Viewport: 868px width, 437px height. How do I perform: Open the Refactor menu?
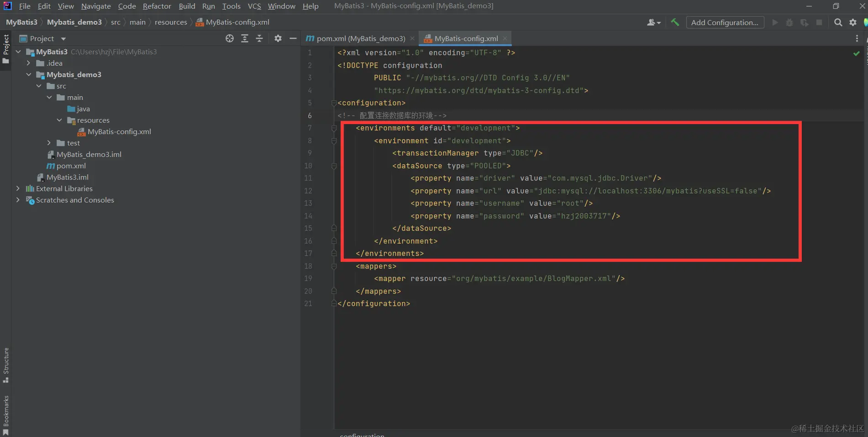click(157, 6)
